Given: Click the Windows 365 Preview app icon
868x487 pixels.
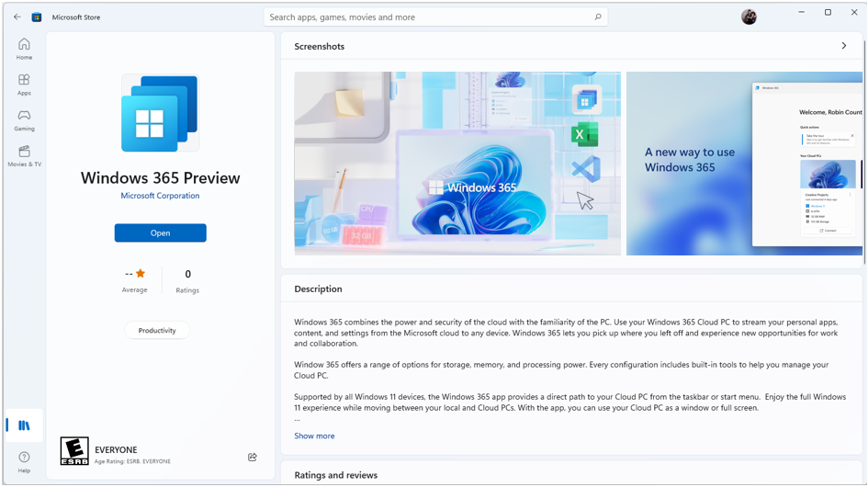Looking at the screenshot, I should tap(160, 113).
